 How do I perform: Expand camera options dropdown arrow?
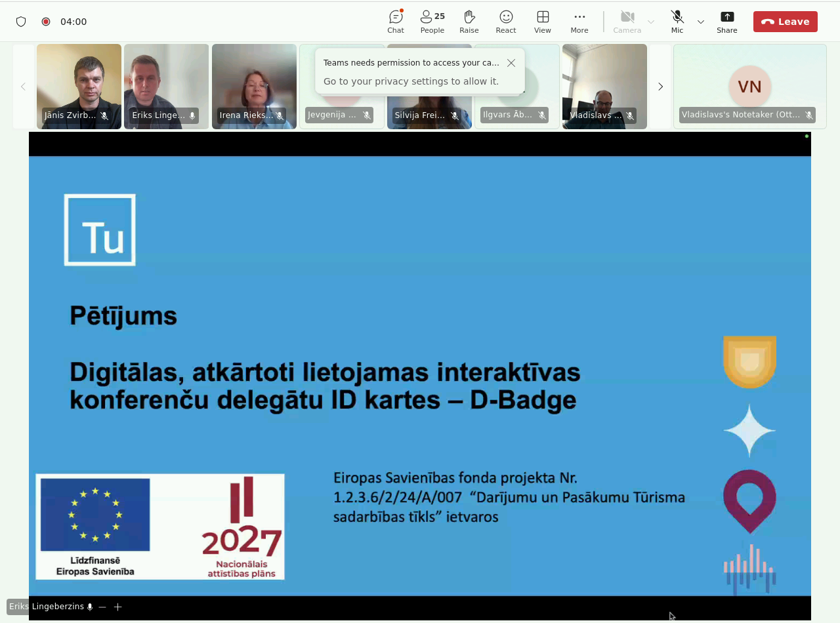651,22
